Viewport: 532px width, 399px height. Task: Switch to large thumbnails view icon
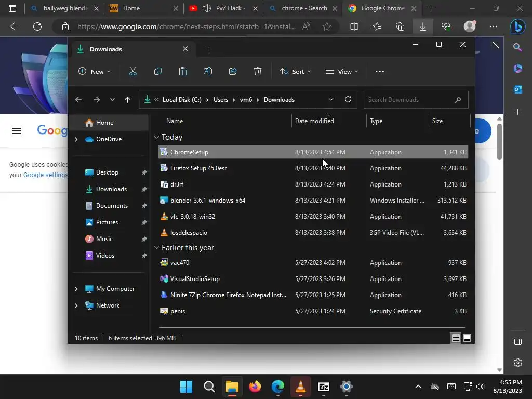point(467,338)
